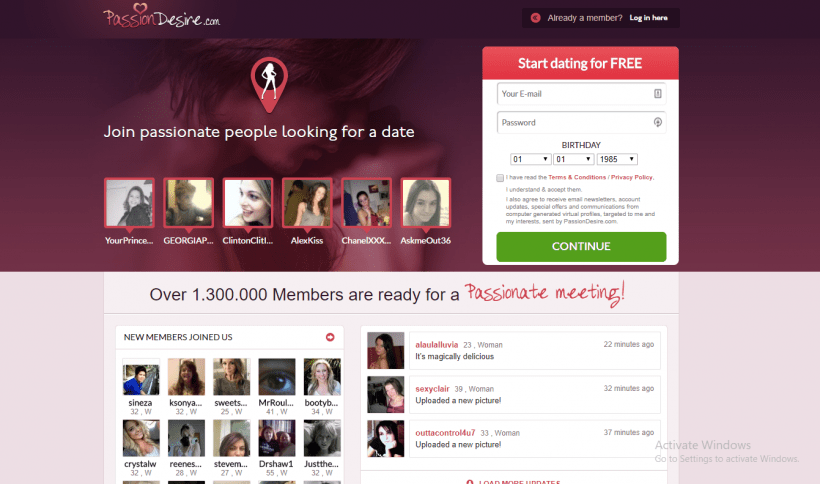Click the PassionDesire.com logo
Image resolution: width=820 pixels, height=484 pixels.
click(x=161, y=16)
